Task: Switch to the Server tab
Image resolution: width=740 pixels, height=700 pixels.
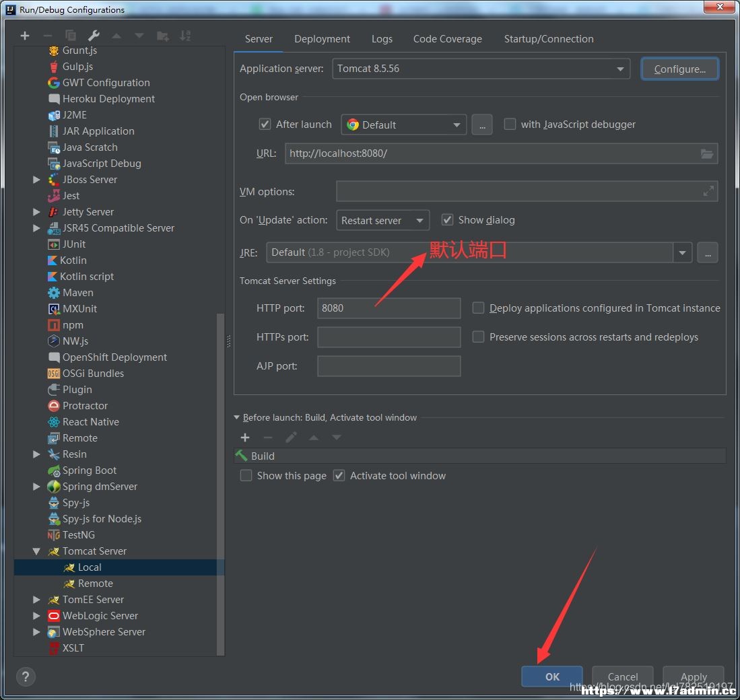Action: pyautogui.click(x=259, y=39)
